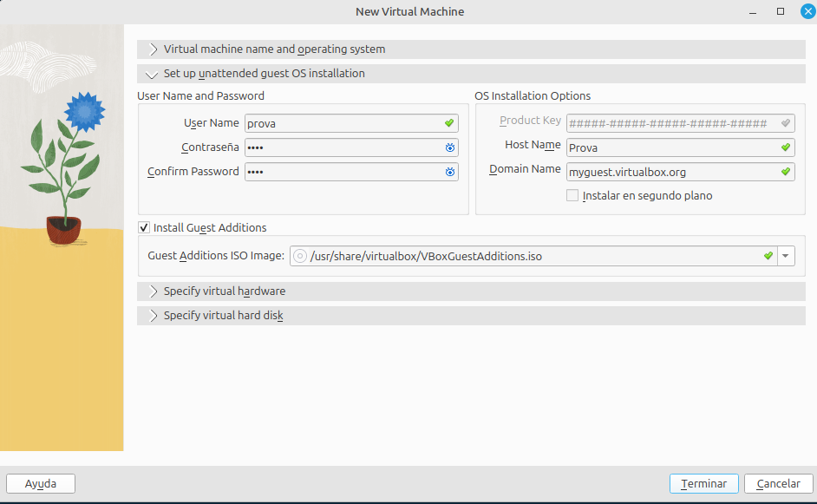Click green checkmark in Domain Name field
The image size is (817, 504).
786,172
